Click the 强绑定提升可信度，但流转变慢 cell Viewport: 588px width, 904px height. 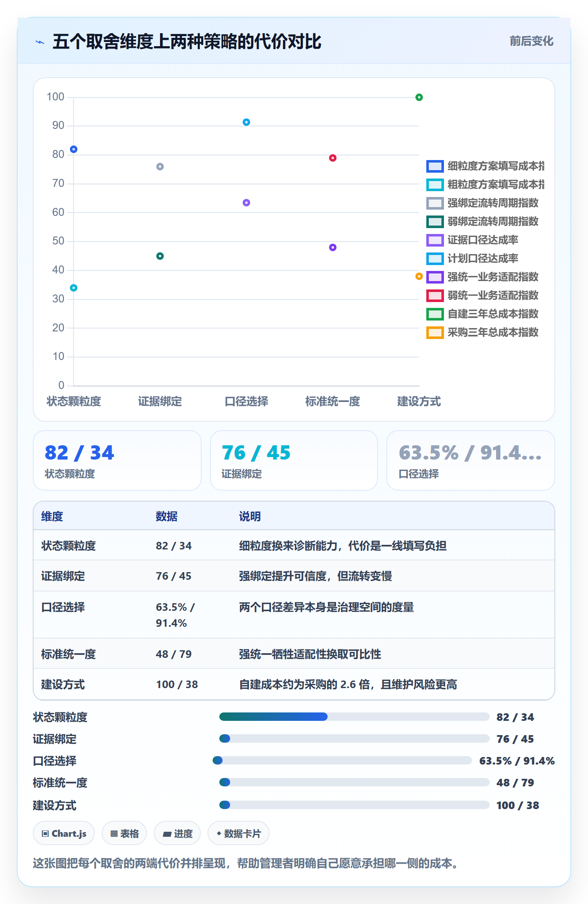(x=315, y=576)
